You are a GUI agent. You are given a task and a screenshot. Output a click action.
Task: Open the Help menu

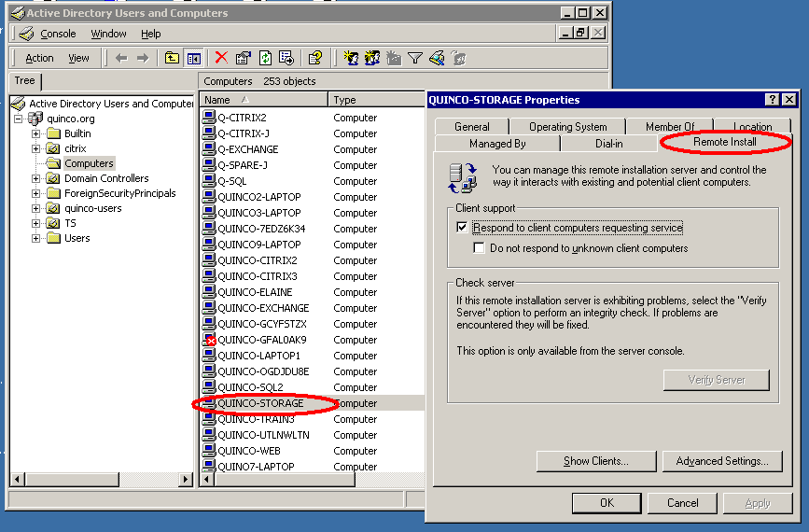pyautogui.click(x=150, y=34)
